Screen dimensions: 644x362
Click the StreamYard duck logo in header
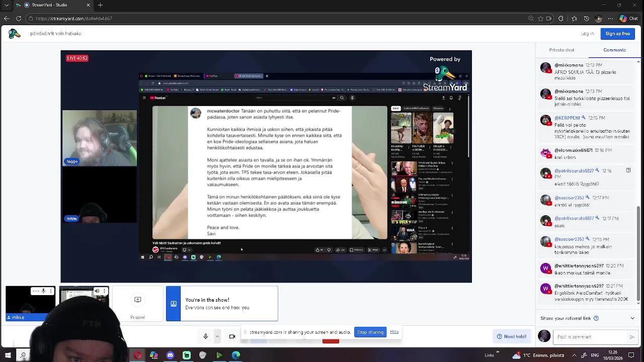tap(14, 34)
